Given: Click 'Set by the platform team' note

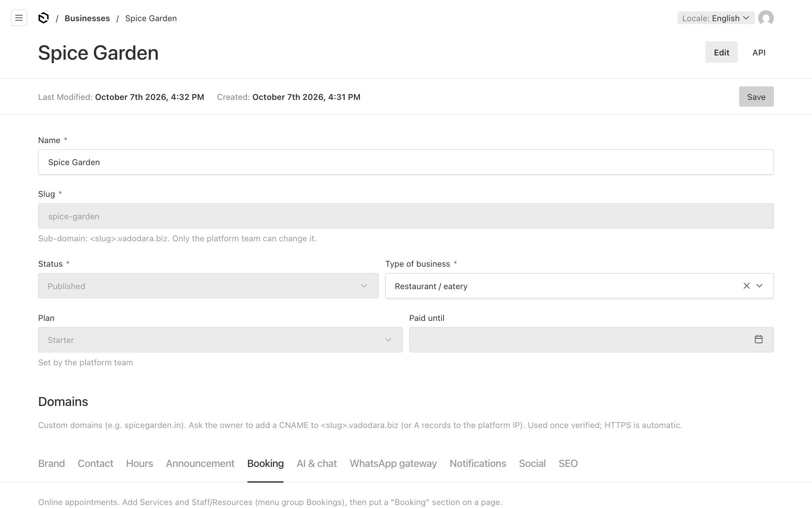Looking at the screenshot, I should [x=85, y=362].
